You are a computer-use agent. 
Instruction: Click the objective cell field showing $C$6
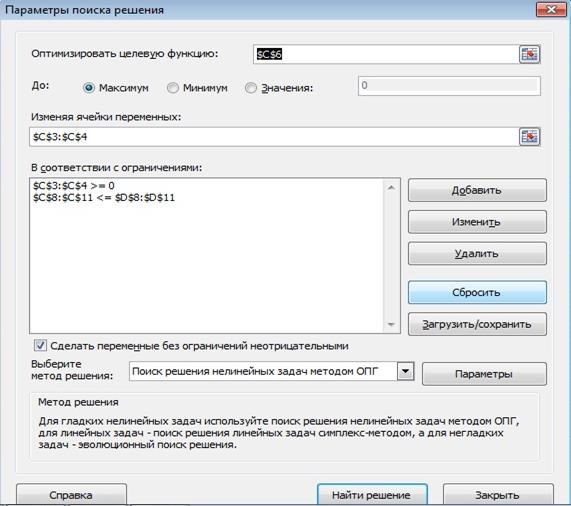click(386, 54)
